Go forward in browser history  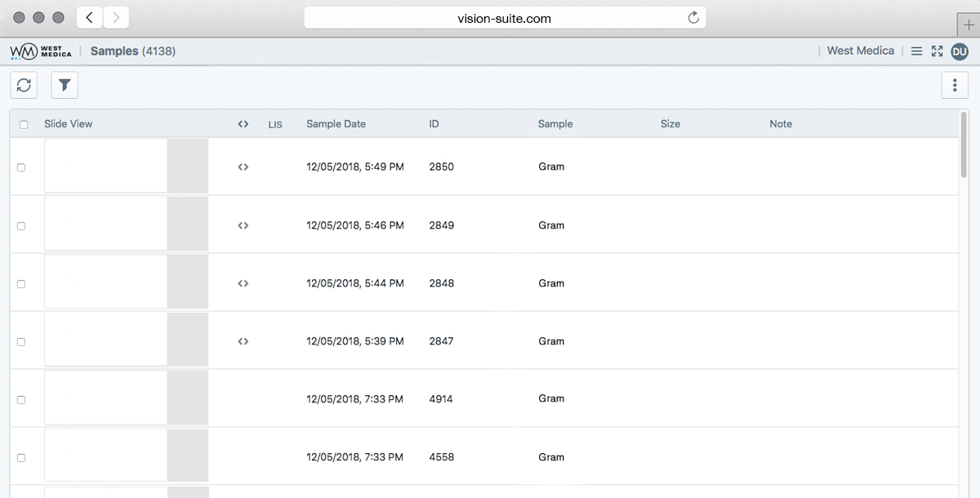pos(116,17)
